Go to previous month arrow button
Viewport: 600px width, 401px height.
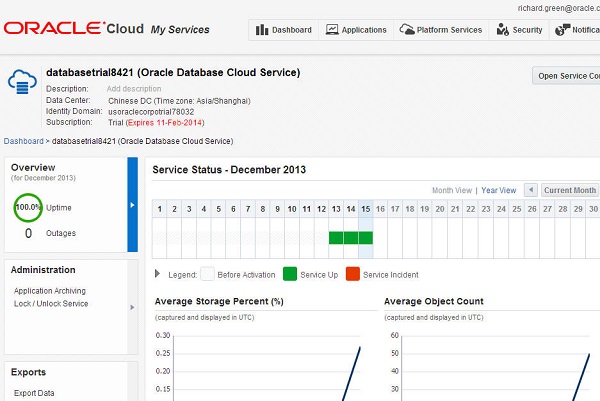tap(531, 190)
